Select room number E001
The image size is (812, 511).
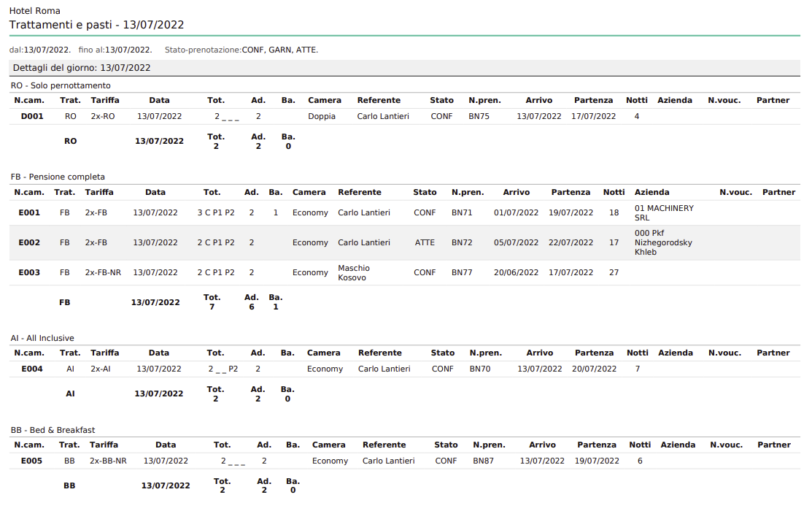click(29, 213)
